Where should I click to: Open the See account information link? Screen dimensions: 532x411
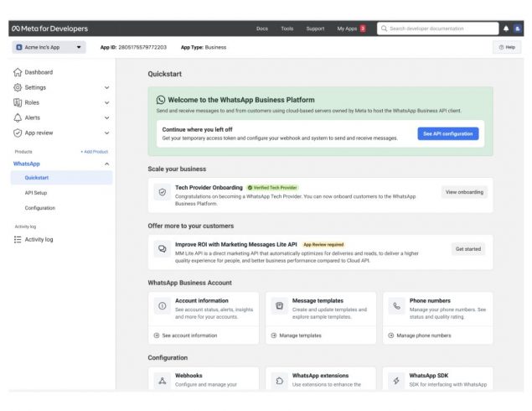[x=189, y=336]
